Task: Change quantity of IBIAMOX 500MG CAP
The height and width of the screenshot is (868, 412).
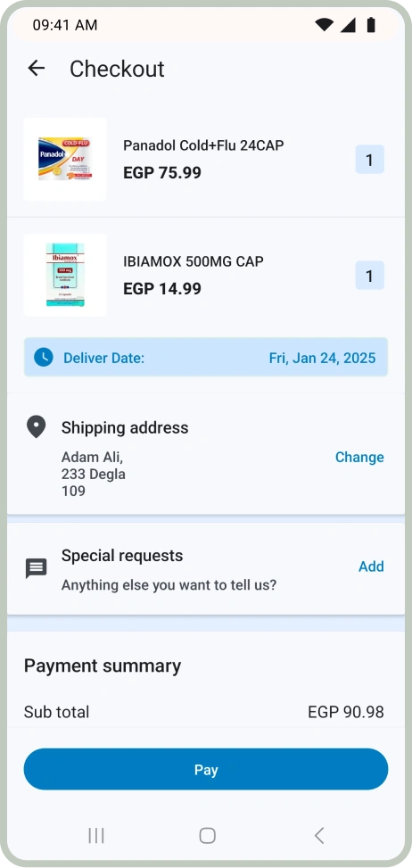Action: (x=369, y=276)
